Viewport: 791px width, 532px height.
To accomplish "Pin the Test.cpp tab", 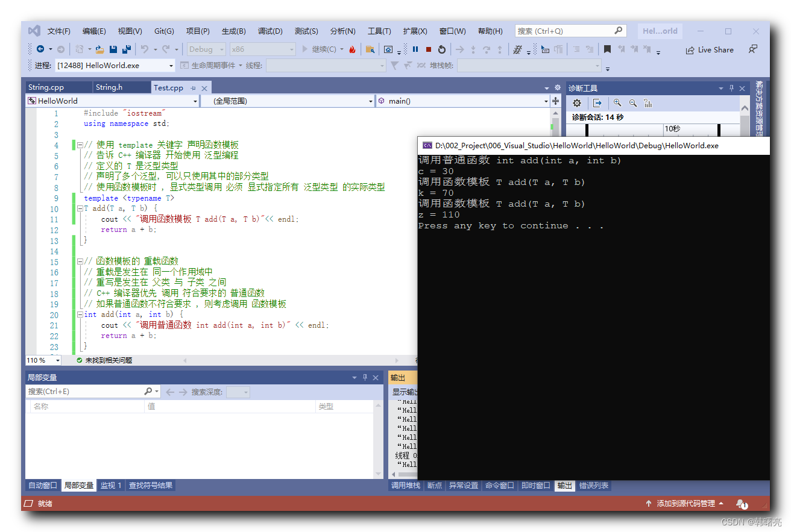I will 194,88.
